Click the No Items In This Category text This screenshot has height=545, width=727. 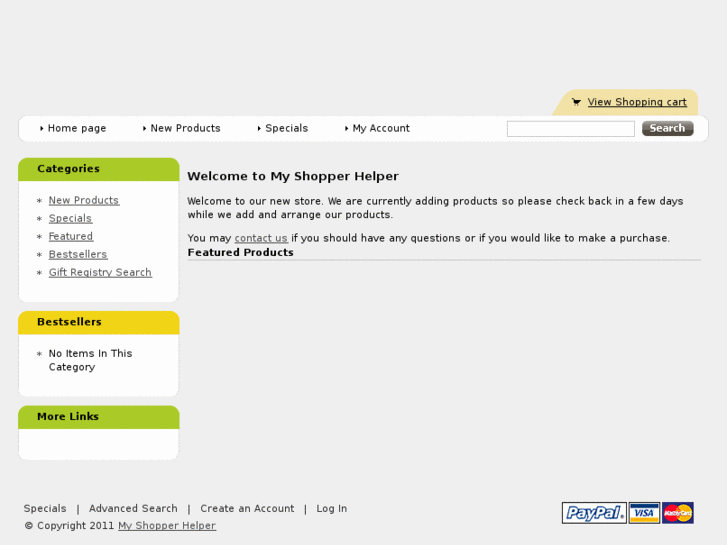pos(90,360)
